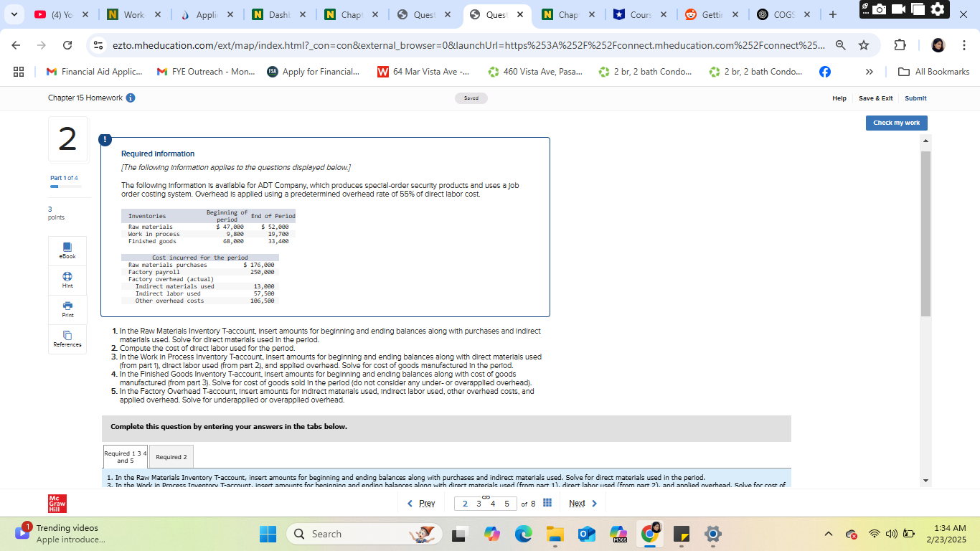
Task: Click the progress bar under Part 1 of 4
Action: (x=67, y=186)
